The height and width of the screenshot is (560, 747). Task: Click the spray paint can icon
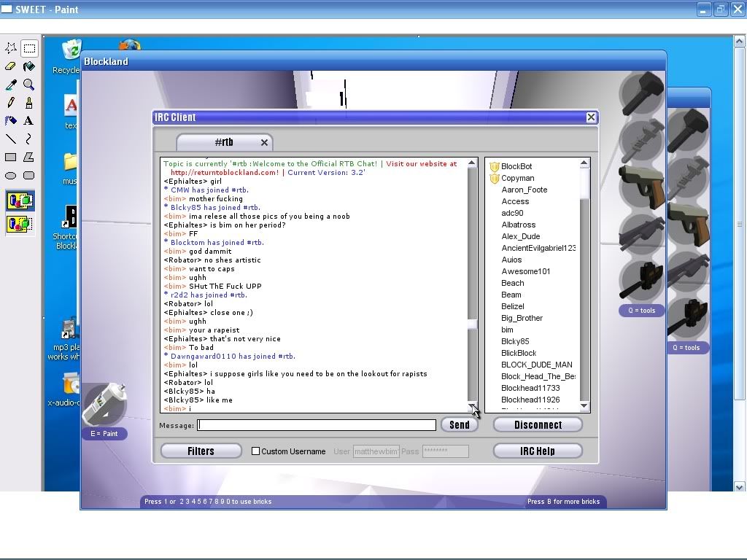pyautogui.click(x=105, y=404)
